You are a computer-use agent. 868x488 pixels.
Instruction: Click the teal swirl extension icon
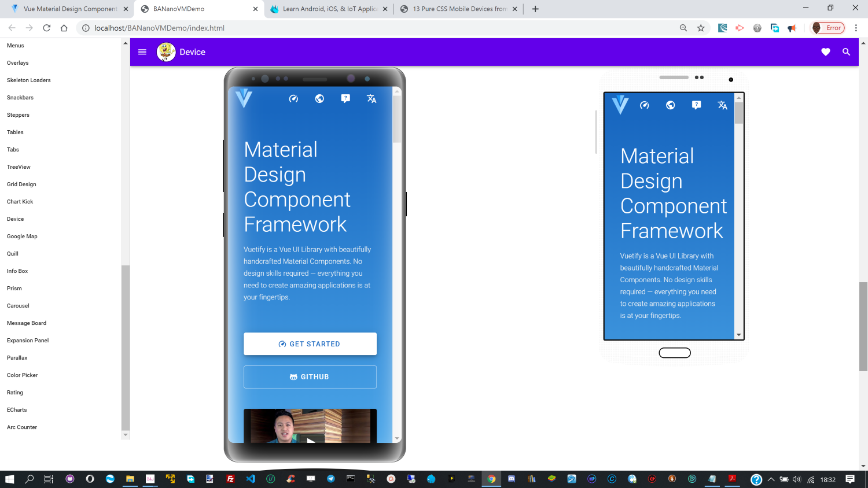[x=722, y=28]
